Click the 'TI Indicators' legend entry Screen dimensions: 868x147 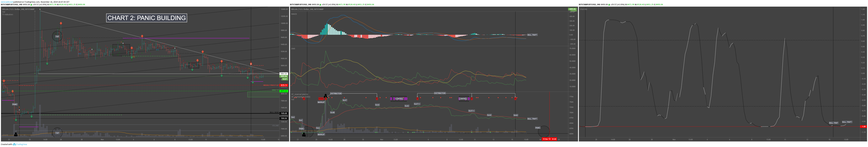pos(8,15)
